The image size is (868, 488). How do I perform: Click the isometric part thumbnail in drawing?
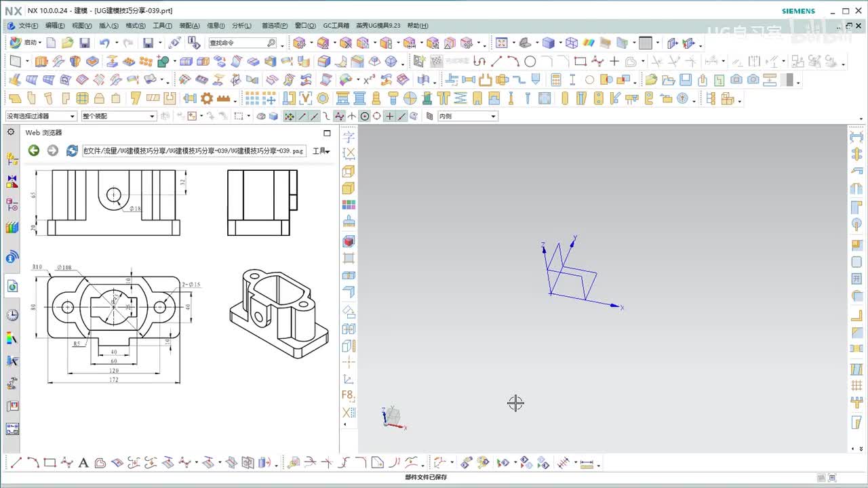coord(279,312)
